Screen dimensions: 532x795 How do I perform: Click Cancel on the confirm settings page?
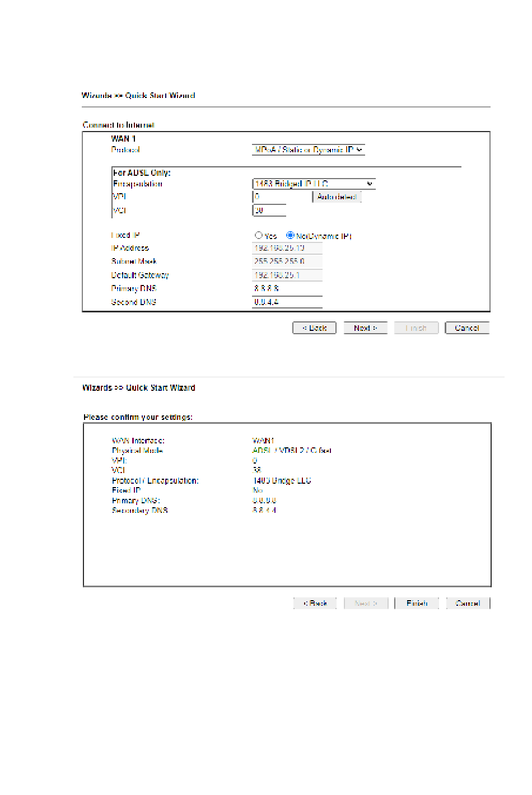tap(468, 603)
